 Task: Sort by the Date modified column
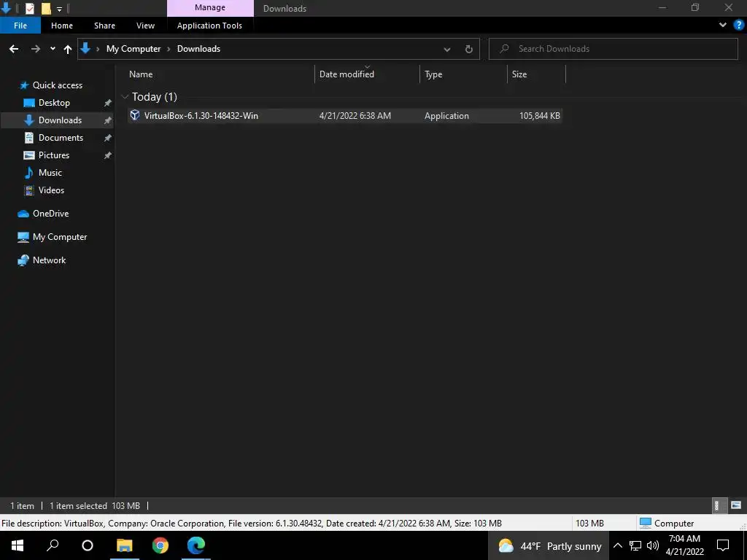click(x=347, y=74)
